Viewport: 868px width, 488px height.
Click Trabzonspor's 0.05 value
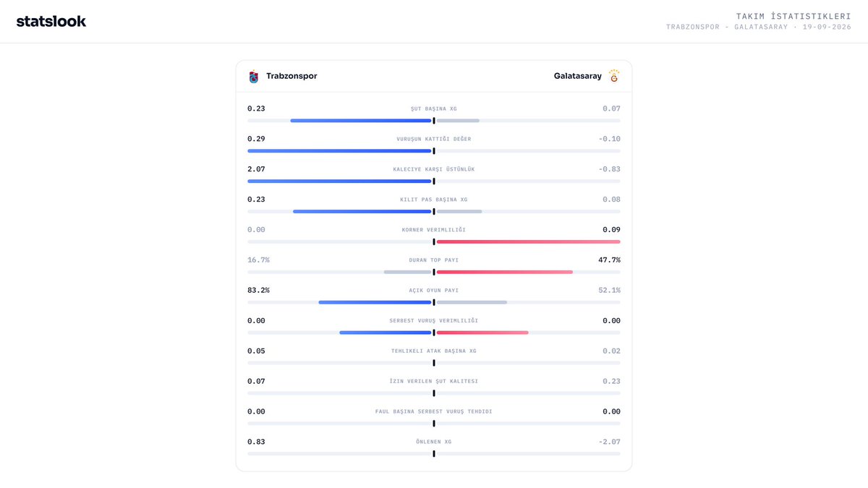pyautogui.click(x=256, y=351)
